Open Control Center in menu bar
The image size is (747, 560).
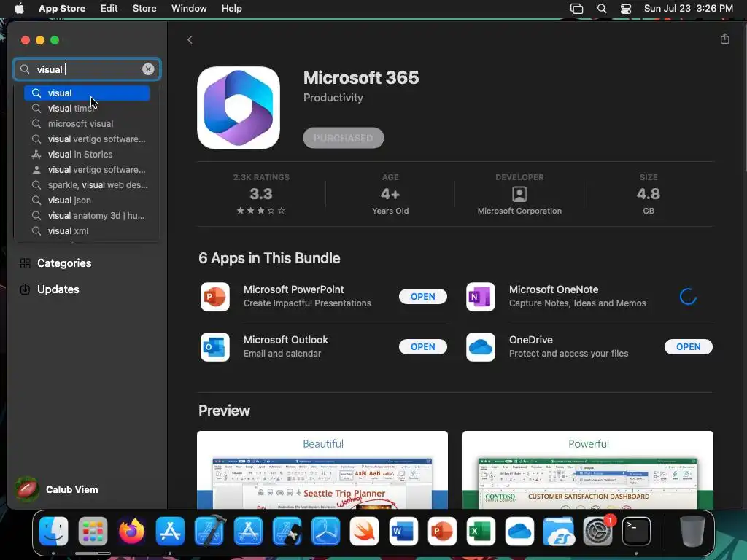pyautogui.click(x=626, y=9)
